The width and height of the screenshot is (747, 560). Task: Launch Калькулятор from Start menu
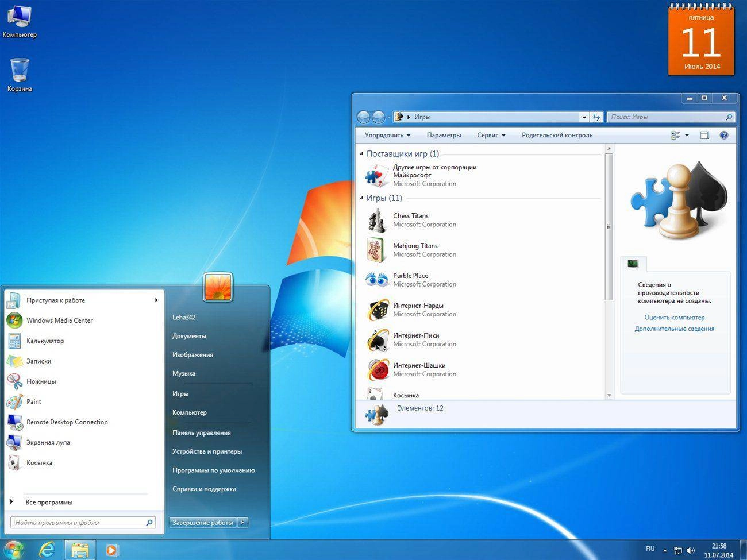tap(84, 341)
